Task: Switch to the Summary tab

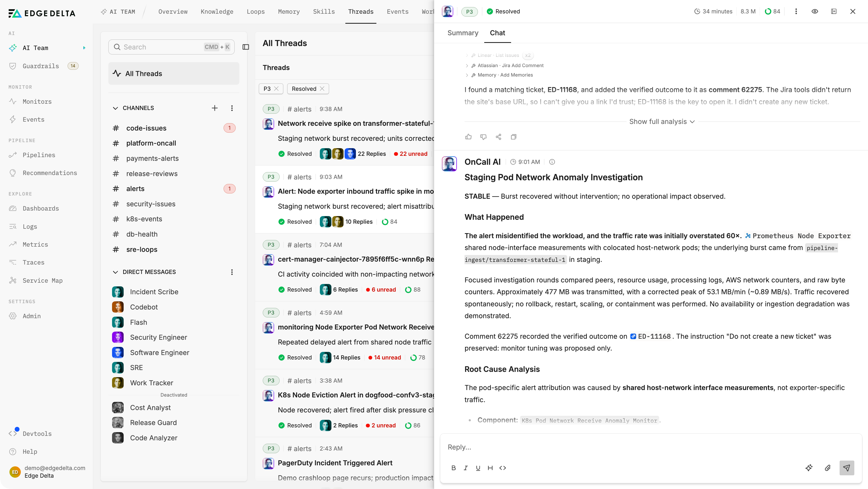Action: [463, 33]
